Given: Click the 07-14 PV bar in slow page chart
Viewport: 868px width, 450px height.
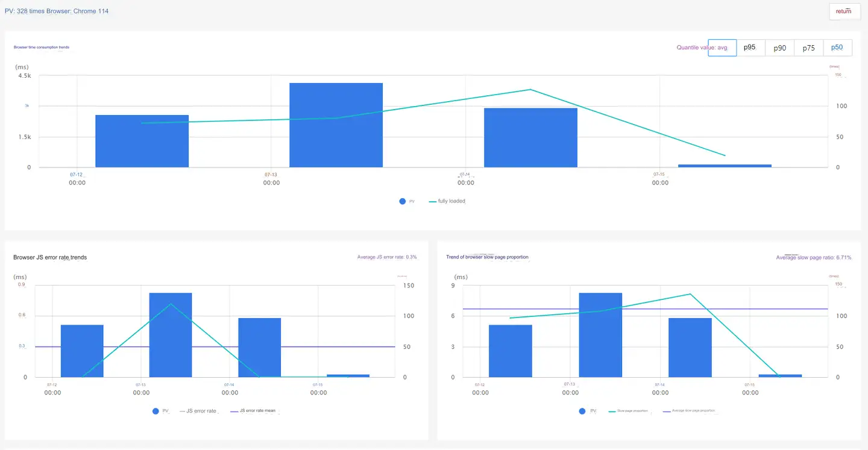Looking at the screenshot, I should tap(690, 348).
